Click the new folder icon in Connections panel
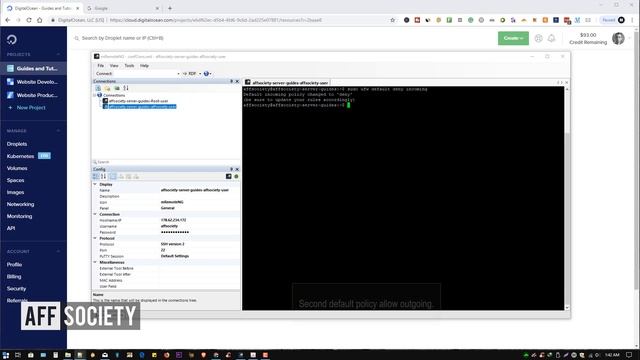640x360 pixels. [107, 88]
